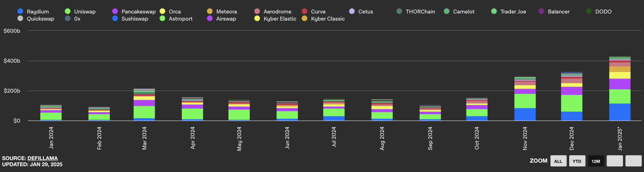This screenshot has height=172, width=644.
Task: Select the 12M zoom button
Action: click(x=596, y=161)
